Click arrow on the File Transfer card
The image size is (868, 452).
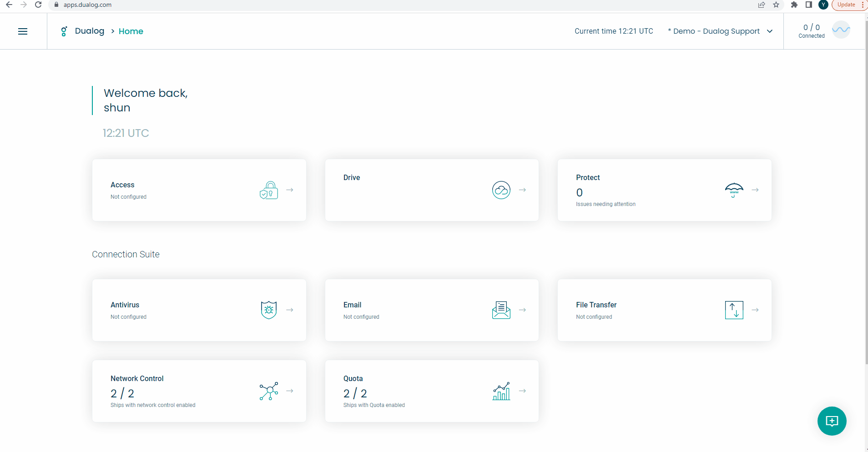point(755,310)
